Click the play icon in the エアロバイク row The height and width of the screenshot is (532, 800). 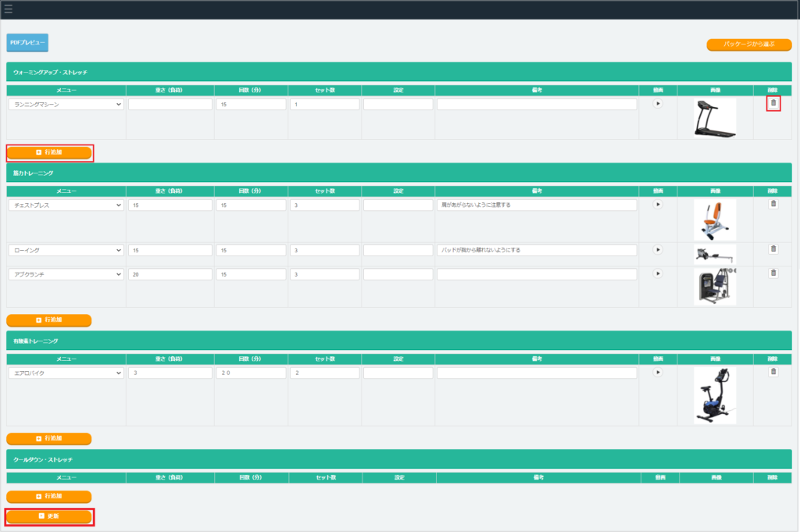pos(657,373)
